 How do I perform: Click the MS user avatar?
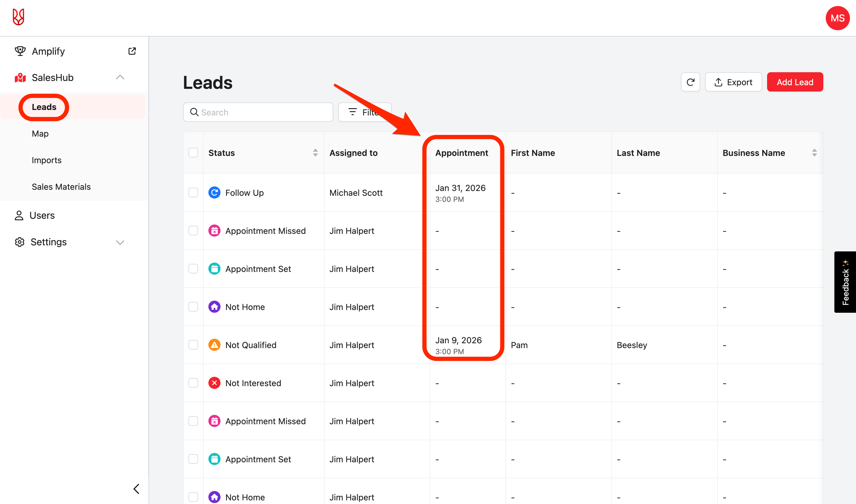(x=837, y=18)
